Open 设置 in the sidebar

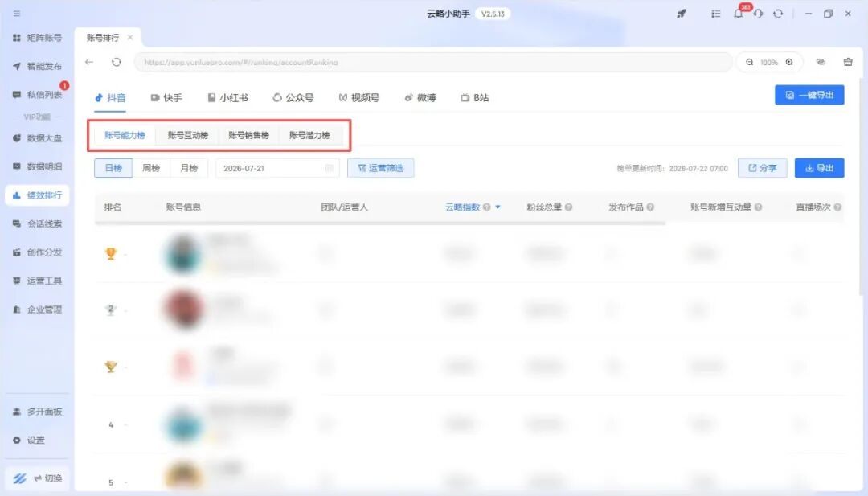29,440
